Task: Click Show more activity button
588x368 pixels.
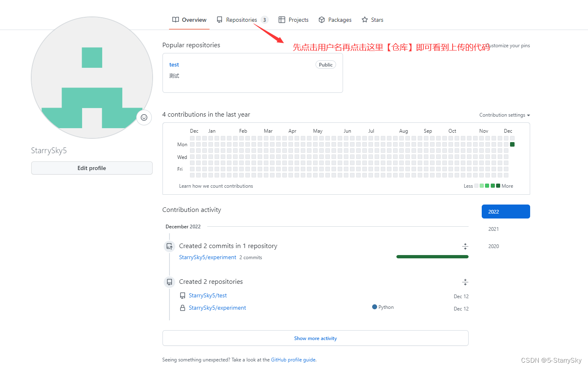Action: [x=316, y=338]
